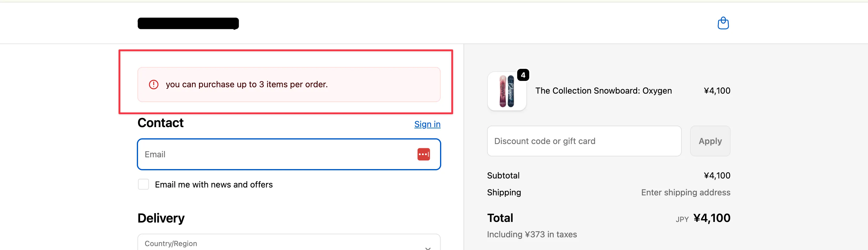Click the Email input field

point(269,154)
